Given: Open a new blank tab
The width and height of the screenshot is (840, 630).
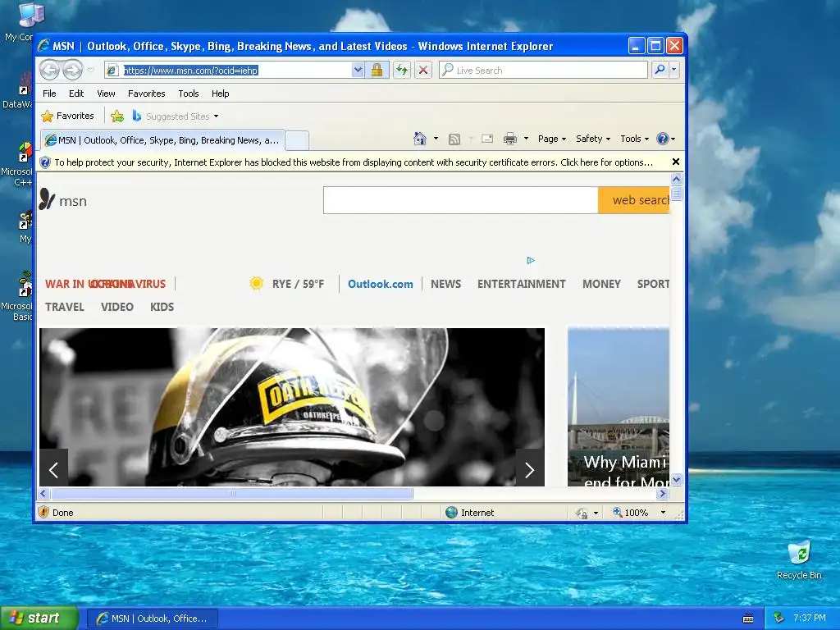Looking at the screenshot, I should tap(297, 140).
